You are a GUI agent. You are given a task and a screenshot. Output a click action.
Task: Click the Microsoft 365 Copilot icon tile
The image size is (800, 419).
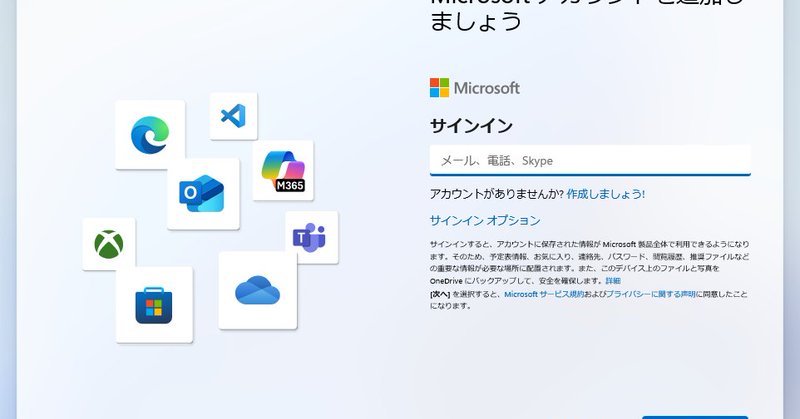coord(283,170)
